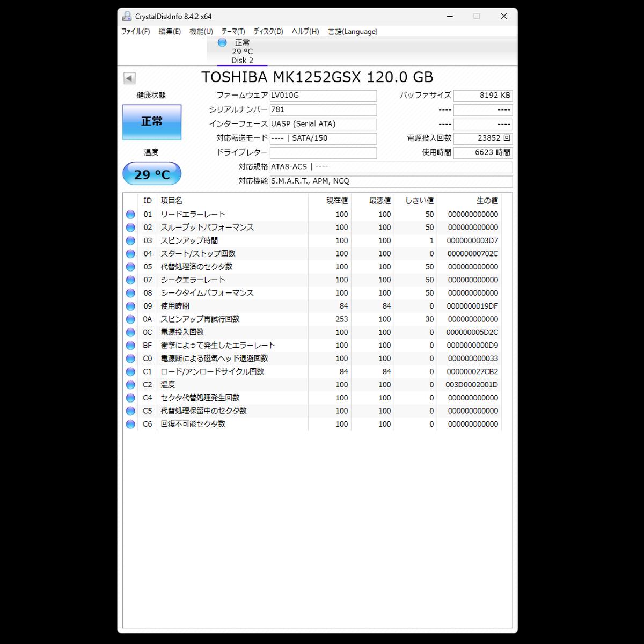Select the Disk 2 tab
The image size is (644, 644).
[x=242, y=52]
